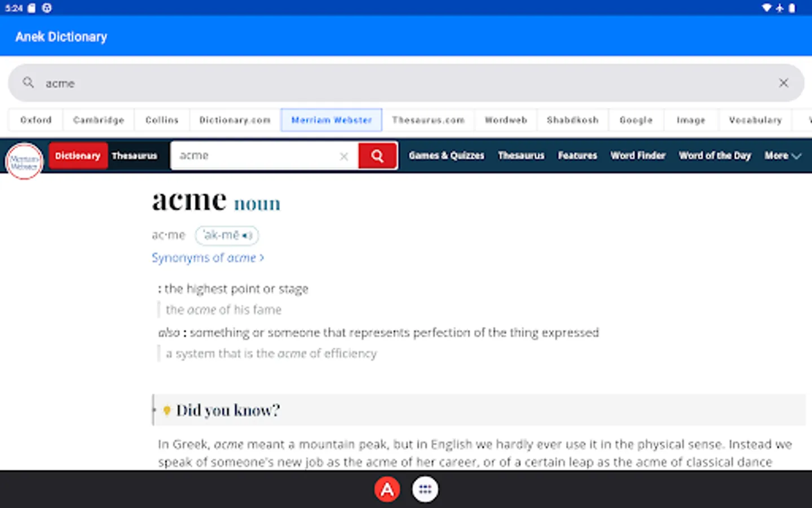Open Word Finder
Viewport: 812px width, 508px height.
click(638, 155)
